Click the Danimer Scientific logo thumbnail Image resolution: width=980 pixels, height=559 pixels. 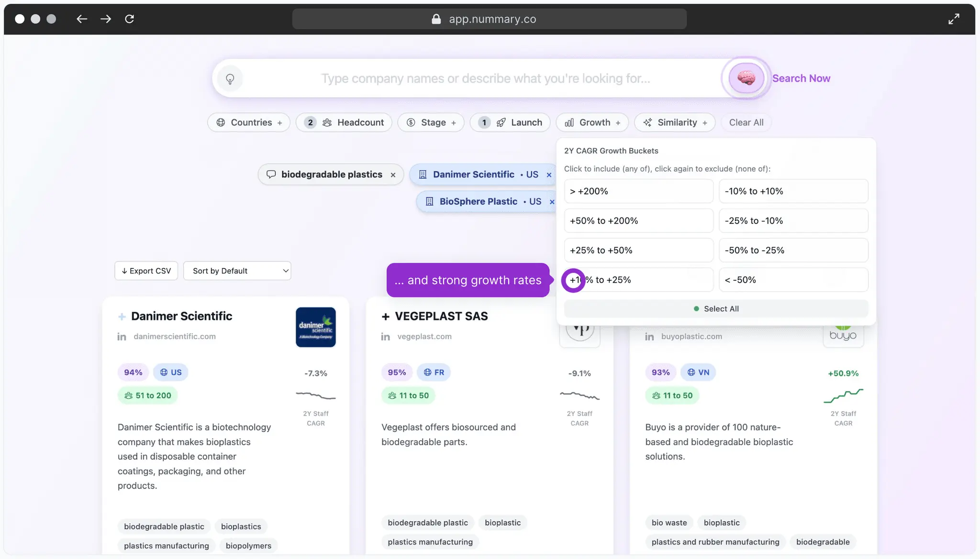(316, 327)
